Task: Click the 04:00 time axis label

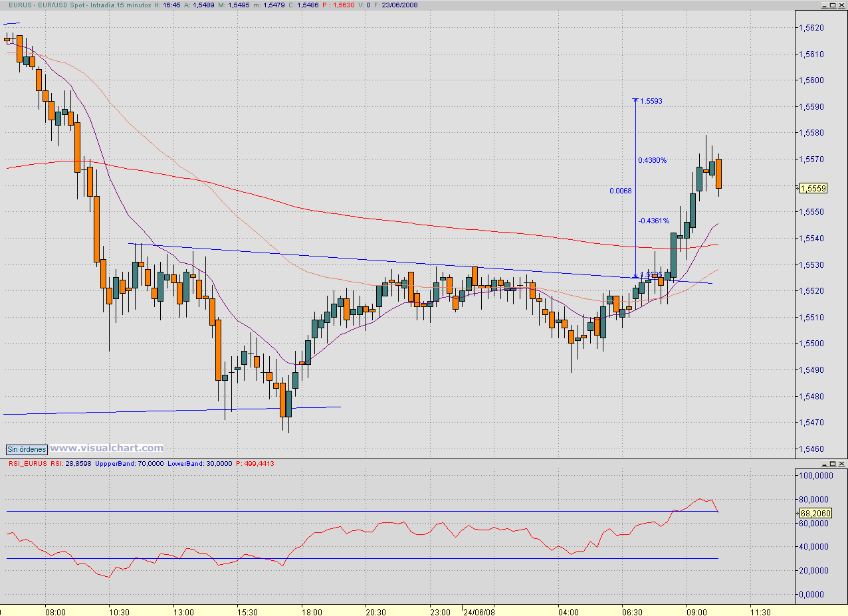Action: [568, 612]
